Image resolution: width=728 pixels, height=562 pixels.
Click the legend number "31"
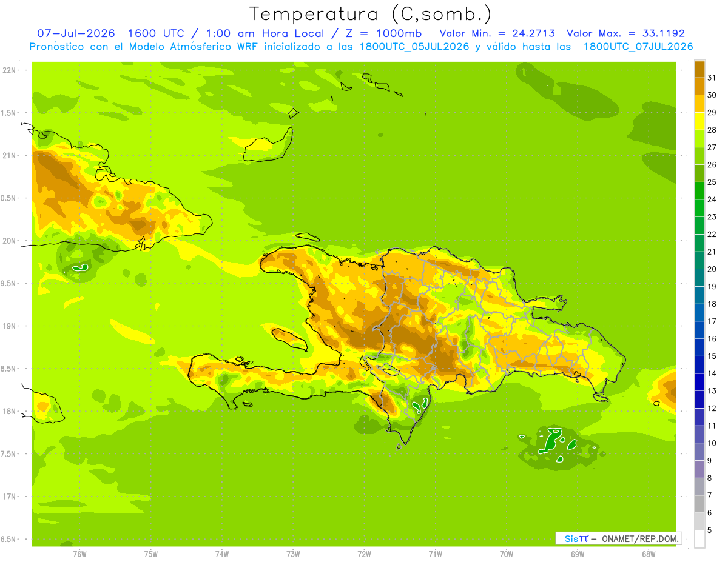tap(712, 78)
